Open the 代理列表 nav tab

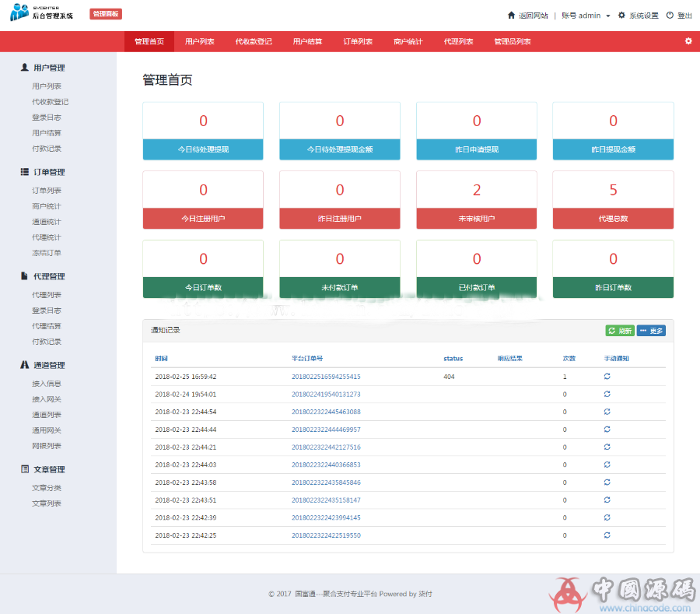[x=458, y=42]
